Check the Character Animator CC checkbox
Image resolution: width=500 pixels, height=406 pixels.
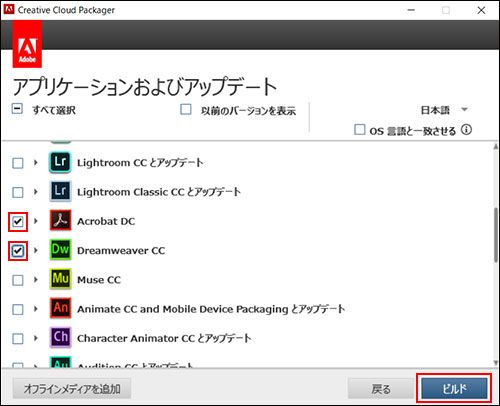(18, 339)
